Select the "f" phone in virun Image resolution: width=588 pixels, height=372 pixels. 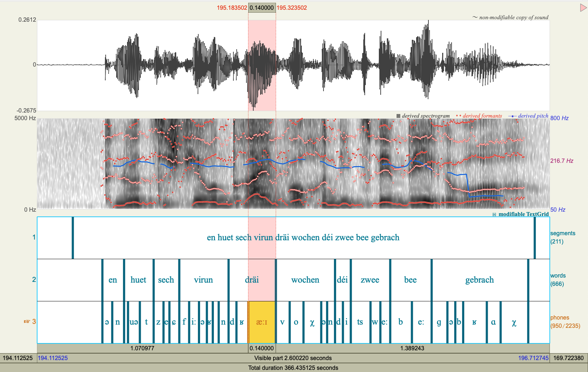tap(184, 322)
